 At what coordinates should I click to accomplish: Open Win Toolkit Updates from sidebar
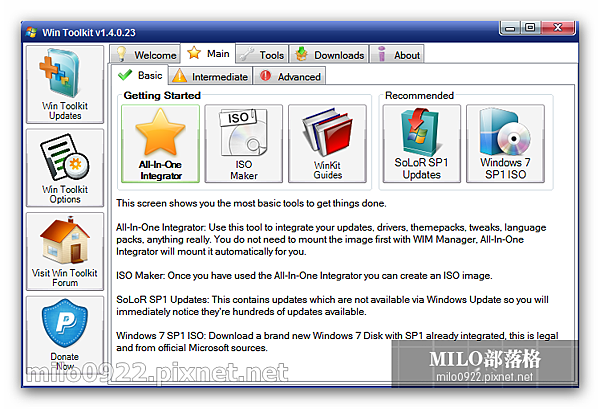point(65,85)
